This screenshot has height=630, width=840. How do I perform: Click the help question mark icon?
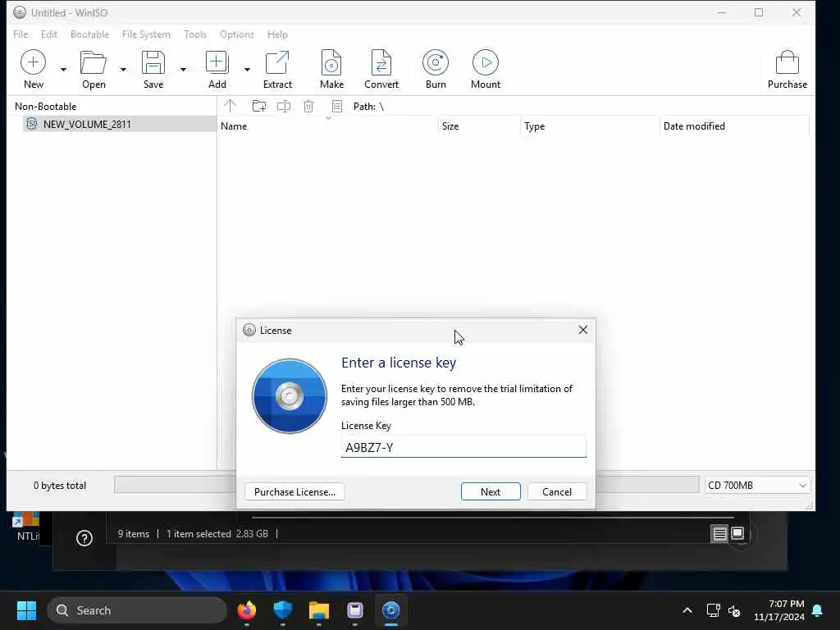coord(84,538)
